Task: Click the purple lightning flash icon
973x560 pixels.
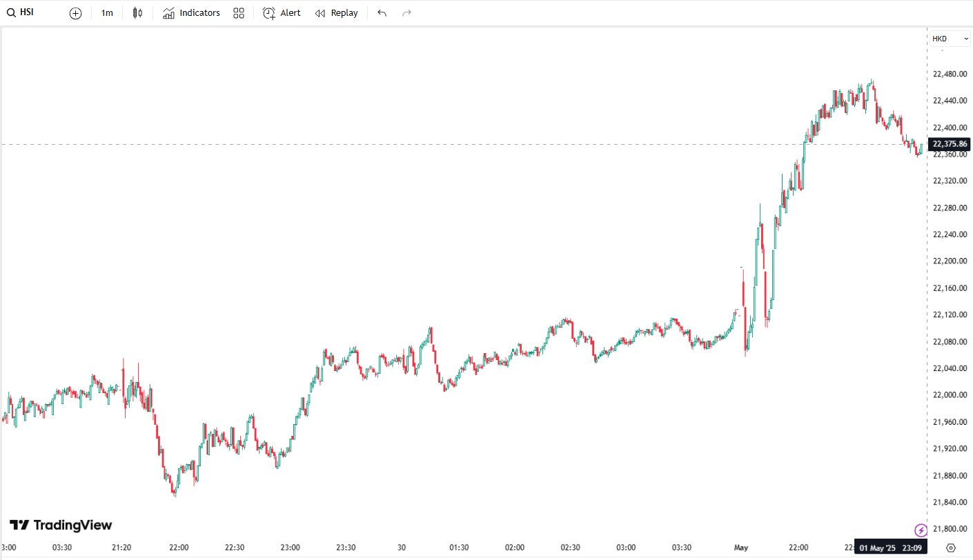Action: click(921, 530)
